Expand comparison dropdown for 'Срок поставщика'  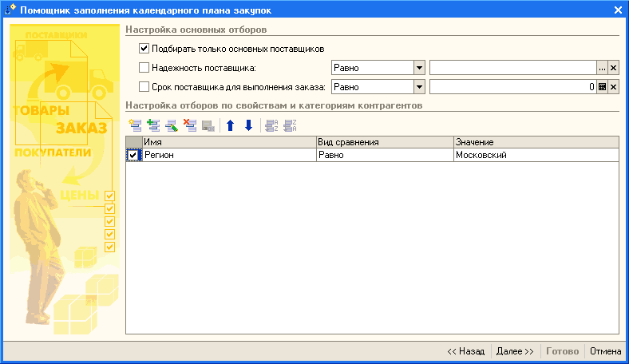click(x=419, y=87)
